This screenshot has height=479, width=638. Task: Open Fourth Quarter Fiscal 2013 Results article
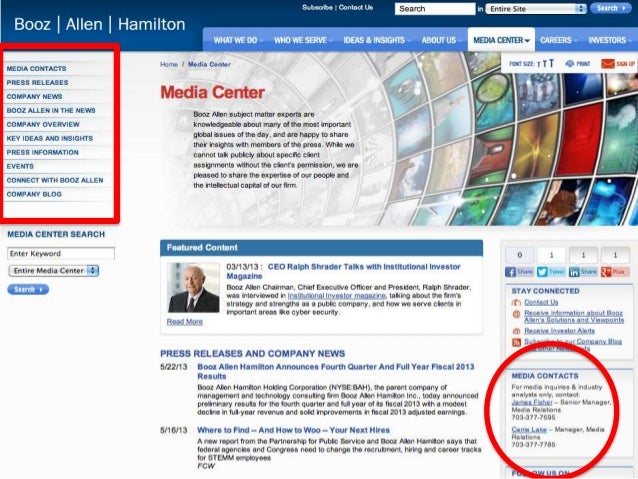tap(336, 371)
